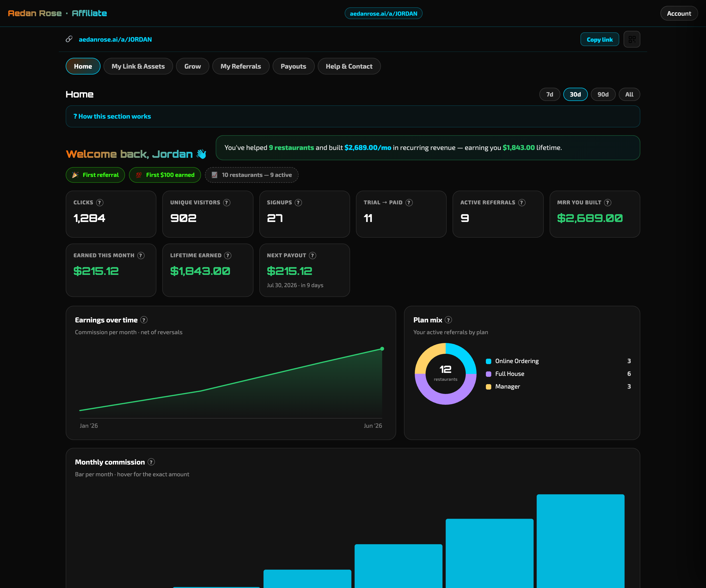
Task: Open the Plan mix help icon
Action: tap(448, 320)
